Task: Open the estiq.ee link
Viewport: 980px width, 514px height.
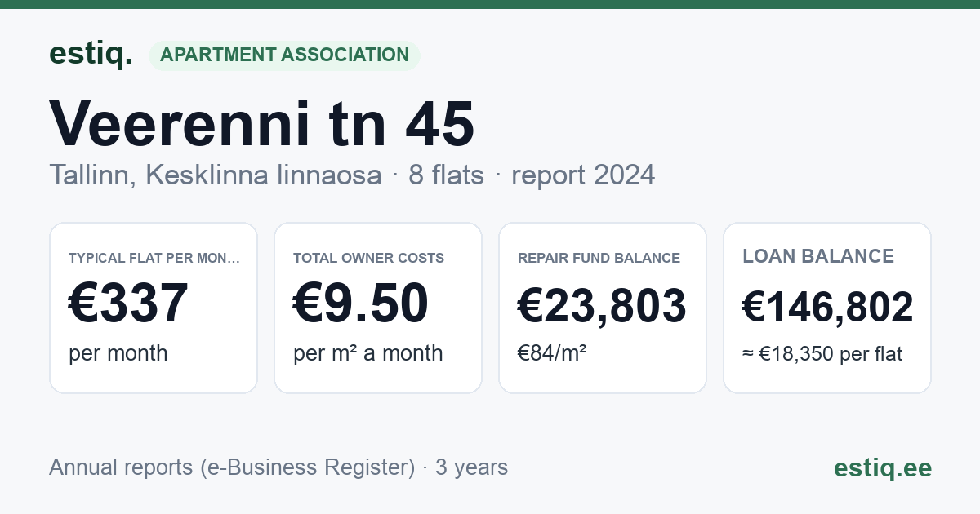Action: pos(882,468)
